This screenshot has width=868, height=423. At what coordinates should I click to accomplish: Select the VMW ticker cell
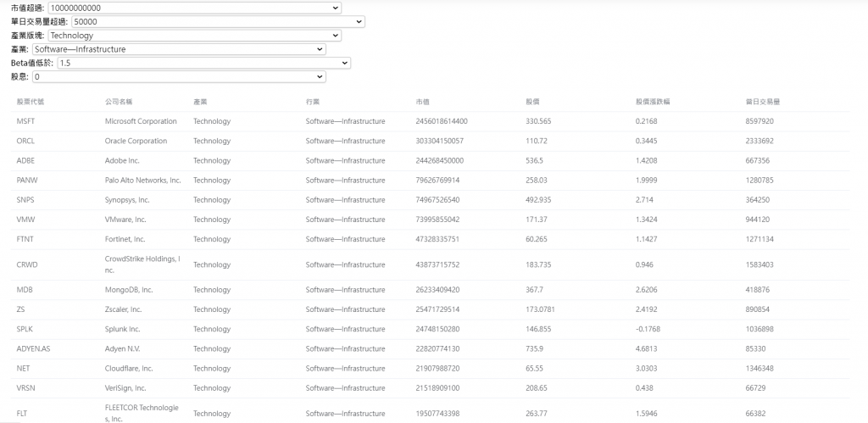25,220
